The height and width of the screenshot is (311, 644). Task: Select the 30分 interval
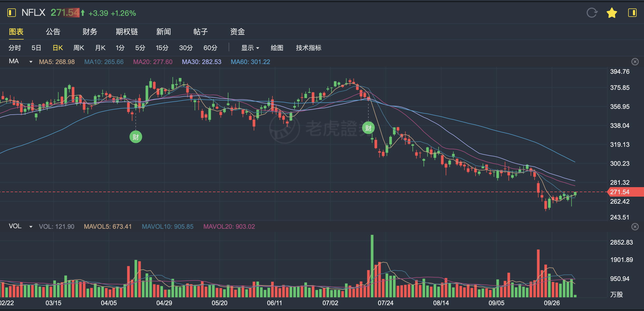coord(186,48)
